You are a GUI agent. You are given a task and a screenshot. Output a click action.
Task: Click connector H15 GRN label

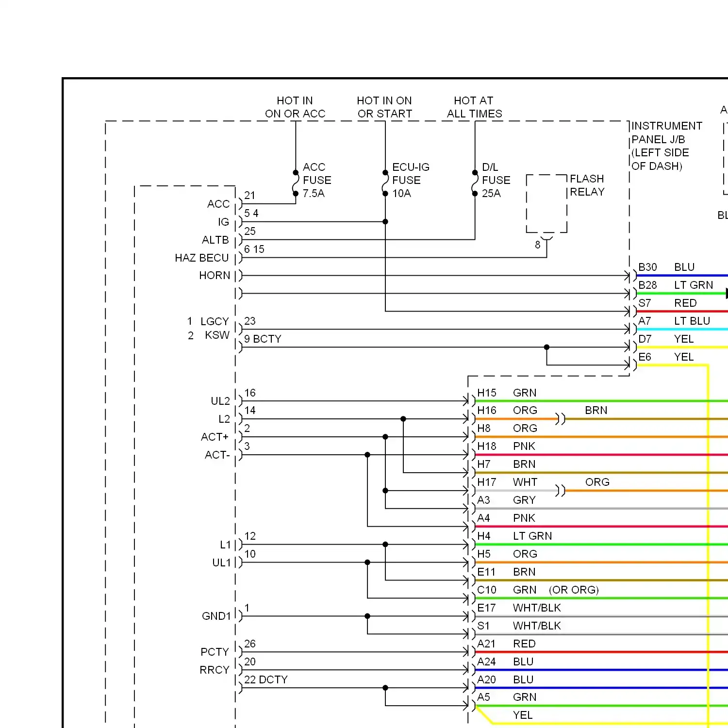(x=507, y=393)
